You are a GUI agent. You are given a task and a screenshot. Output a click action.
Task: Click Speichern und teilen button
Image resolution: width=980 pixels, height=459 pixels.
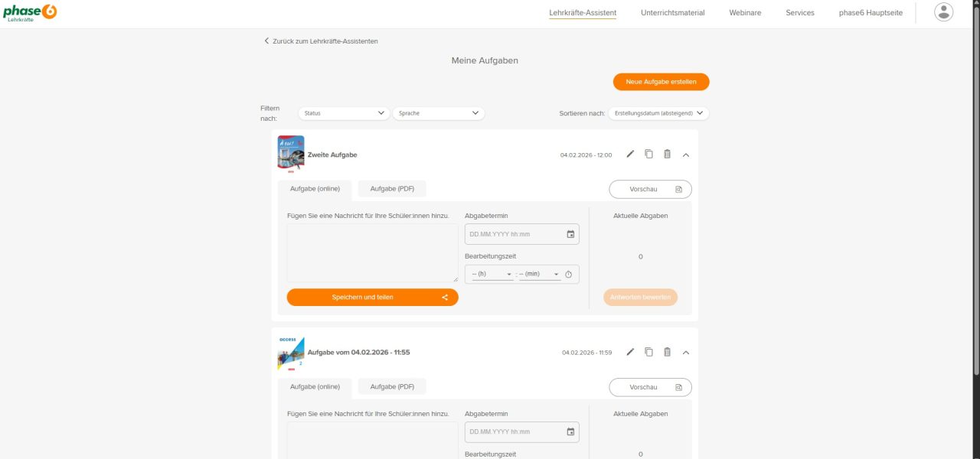pos(373,297)
